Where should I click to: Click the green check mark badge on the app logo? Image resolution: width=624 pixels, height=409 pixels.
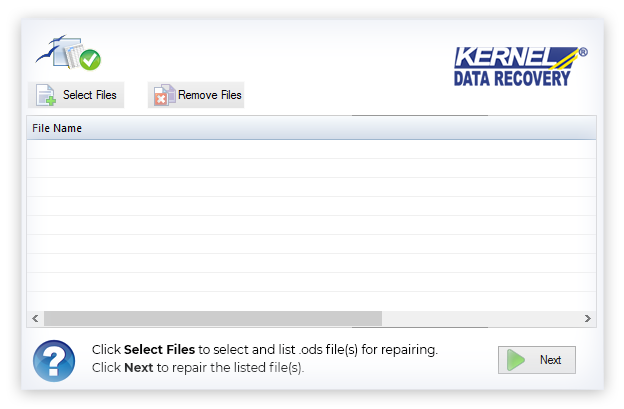point(90,60)
